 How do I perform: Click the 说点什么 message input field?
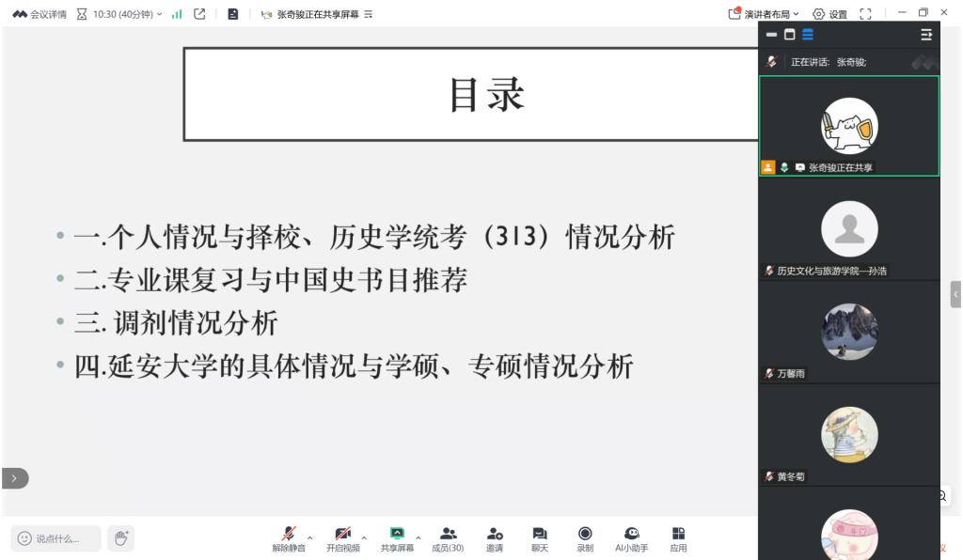[56, 538]
